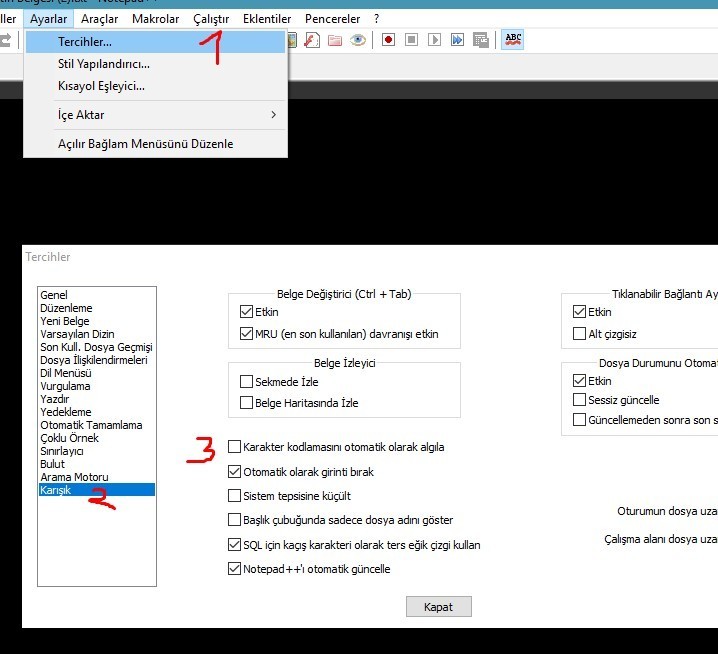The width and height of the screenshot is (718, 654).
Task: Open the Pencereler menu
Action: tap(332, 19)
